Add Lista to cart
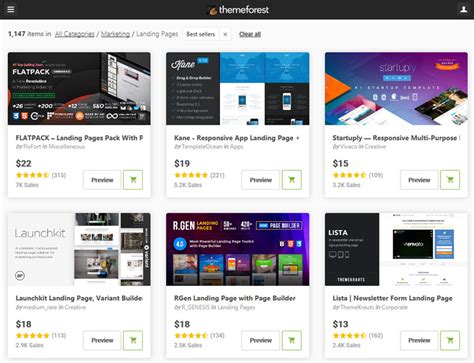 (x=450, y=340)
